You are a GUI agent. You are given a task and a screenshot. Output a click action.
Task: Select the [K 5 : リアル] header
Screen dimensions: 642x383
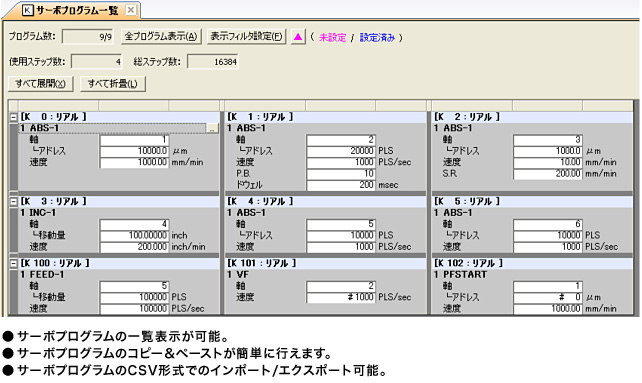(x=532, y=201)
